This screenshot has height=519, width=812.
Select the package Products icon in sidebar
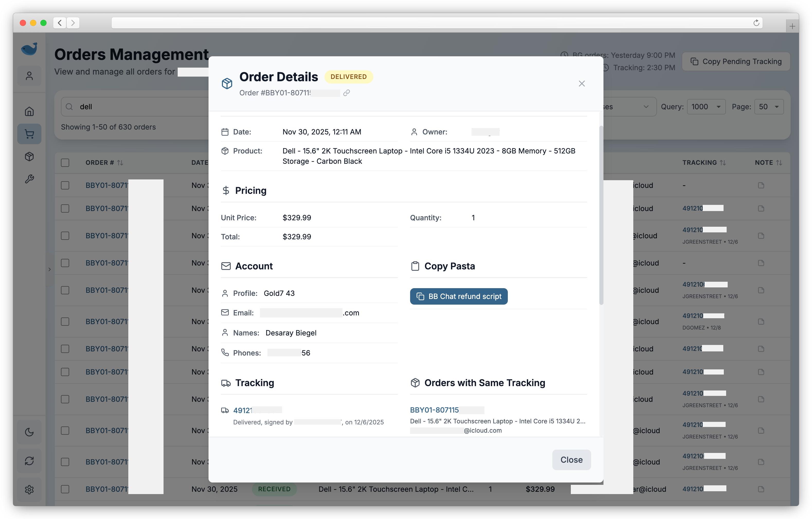[x=29, y=156]
